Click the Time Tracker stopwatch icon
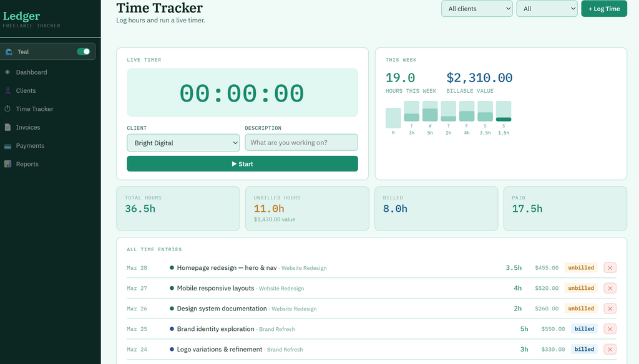Image resolution: width=639 pixels, height=364 pixels. coord(7,108)
